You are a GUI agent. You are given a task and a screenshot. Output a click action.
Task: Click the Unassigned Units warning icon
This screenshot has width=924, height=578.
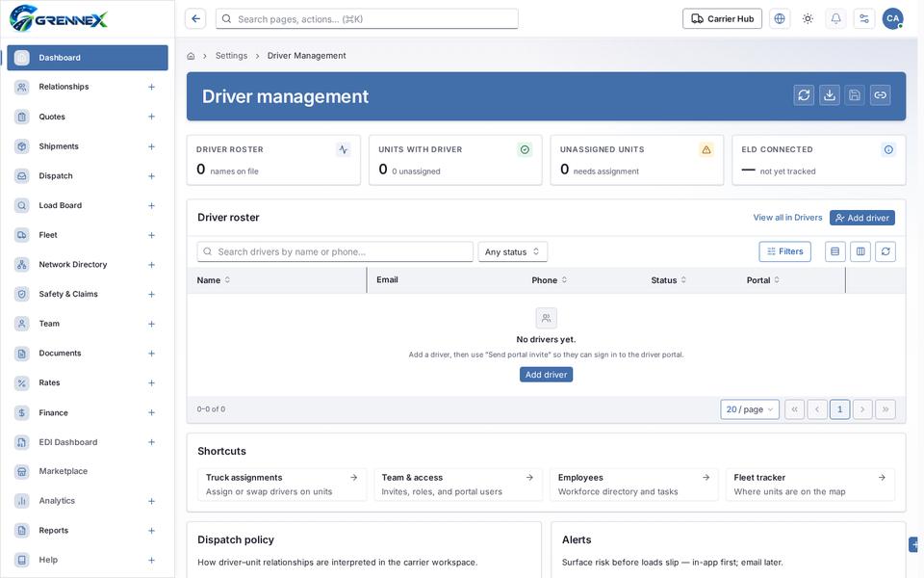tap(706, 150)
